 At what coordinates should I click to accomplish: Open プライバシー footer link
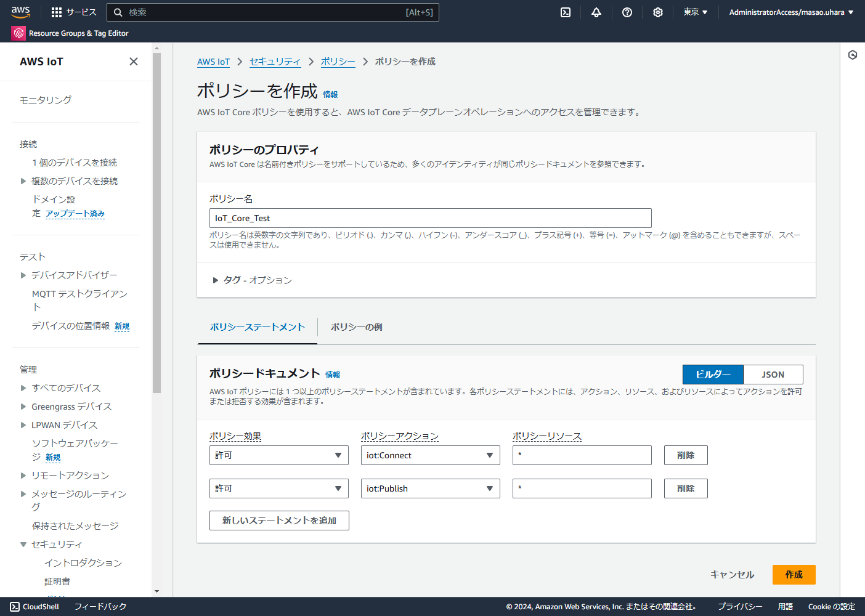click(740, 607)
